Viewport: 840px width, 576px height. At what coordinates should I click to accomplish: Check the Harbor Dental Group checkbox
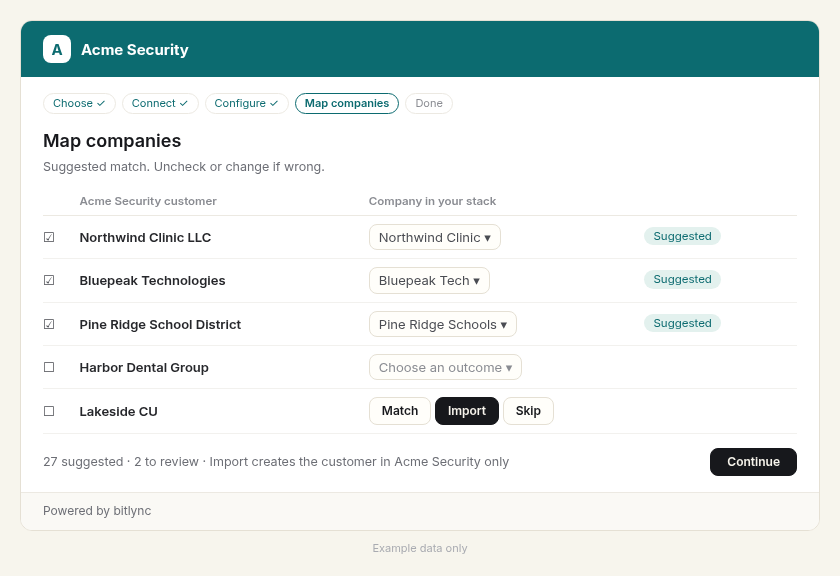[49, 367]
